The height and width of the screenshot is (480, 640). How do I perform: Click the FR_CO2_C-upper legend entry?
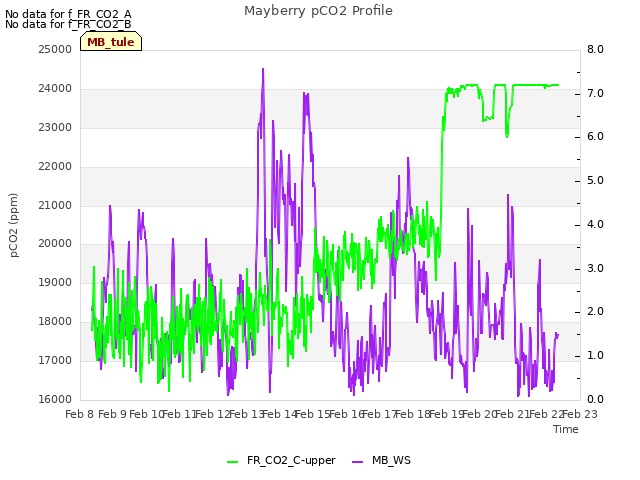pos(281,460)
